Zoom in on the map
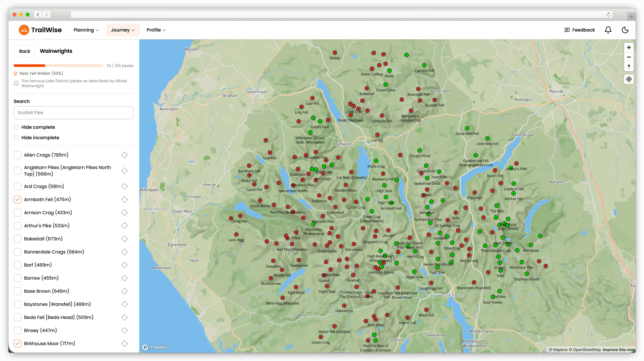This screenshot has height=361, width=644. (629, 47)
